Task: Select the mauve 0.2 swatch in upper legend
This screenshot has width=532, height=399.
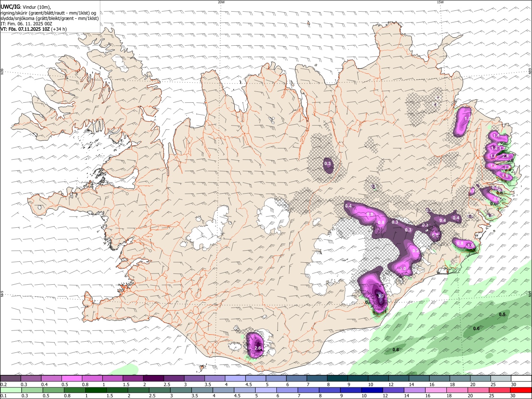Action: 11,379
